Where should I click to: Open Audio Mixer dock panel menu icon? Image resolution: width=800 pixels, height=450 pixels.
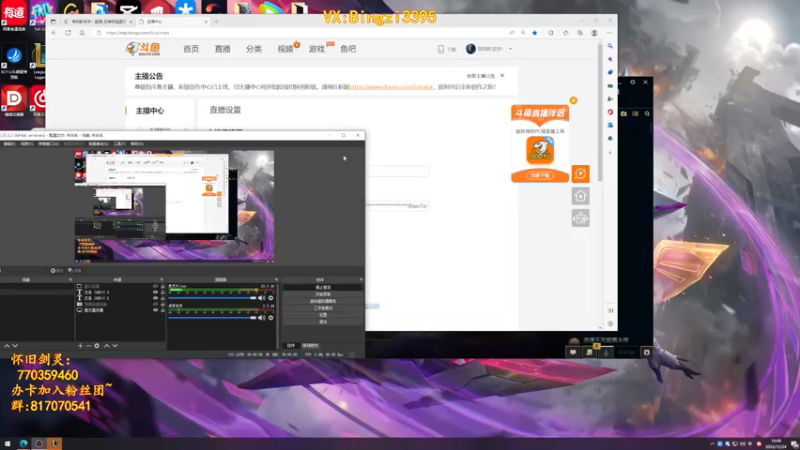click(276, 280)
